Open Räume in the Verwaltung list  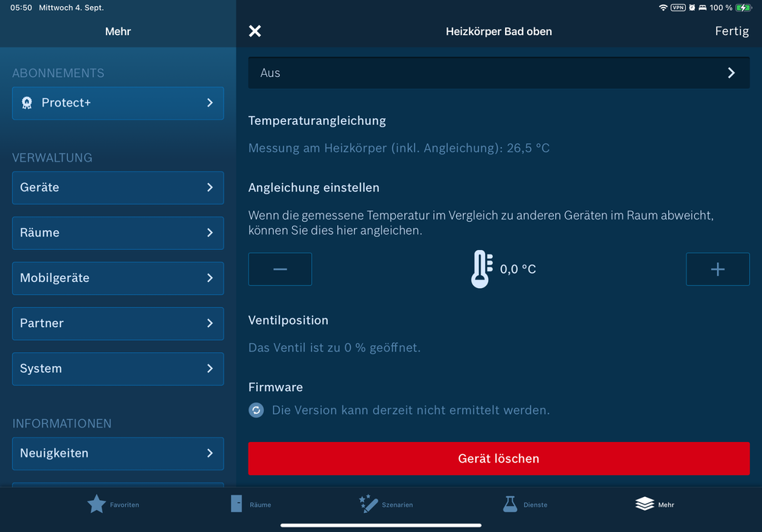click(118, 232)
